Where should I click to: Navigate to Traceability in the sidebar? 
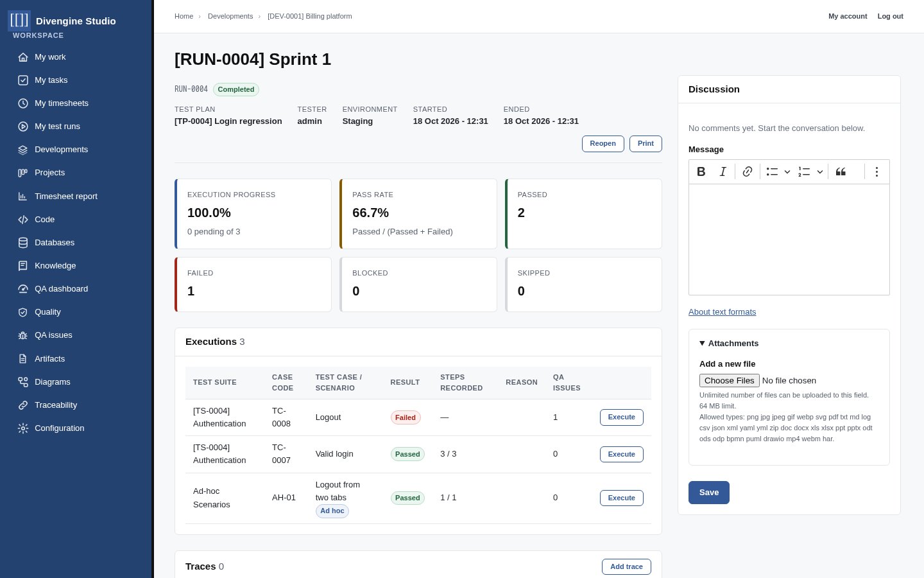point(56,405)
